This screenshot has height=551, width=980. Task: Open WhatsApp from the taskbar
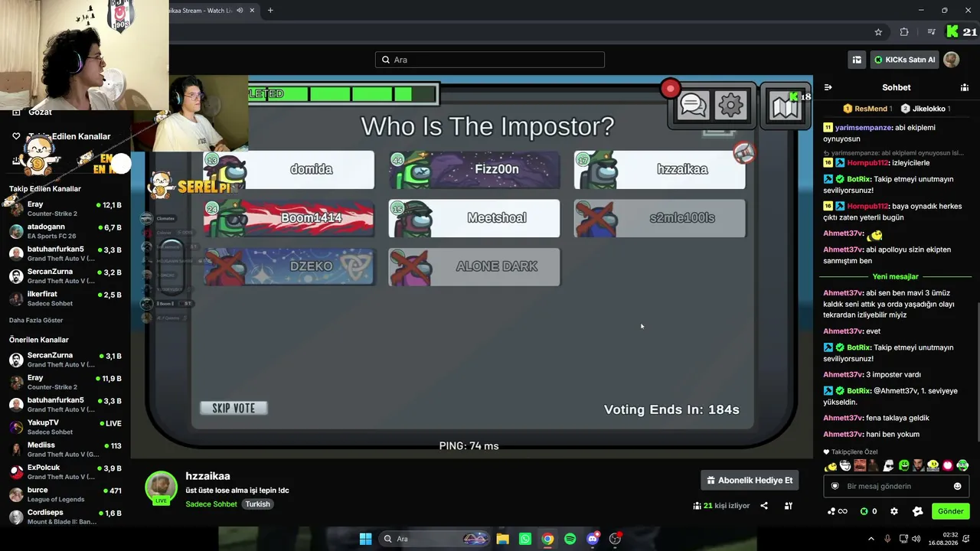click(524, 539)
